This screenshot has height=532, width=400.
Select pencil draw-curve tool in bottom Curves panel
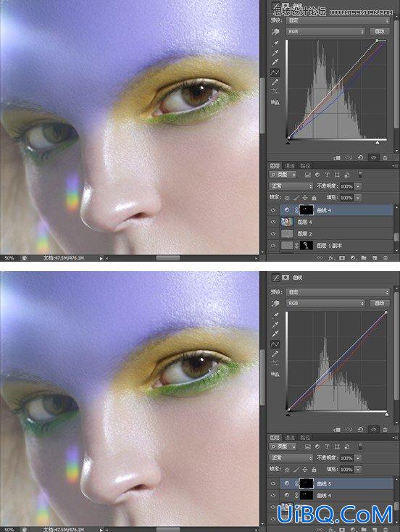point(275,354)
